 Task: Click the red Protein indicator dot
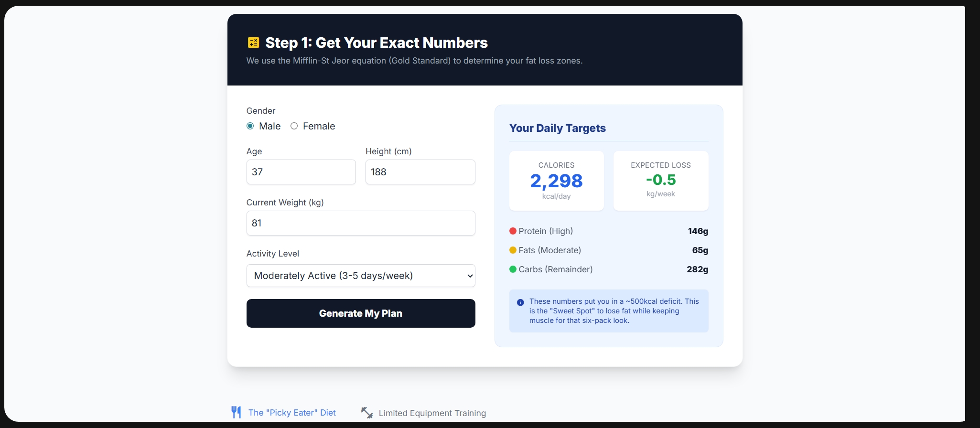[513, 231]
